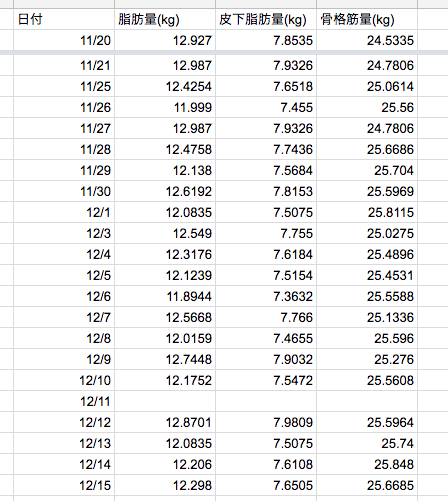Click the cell with value 25.0614

point(367,86)
